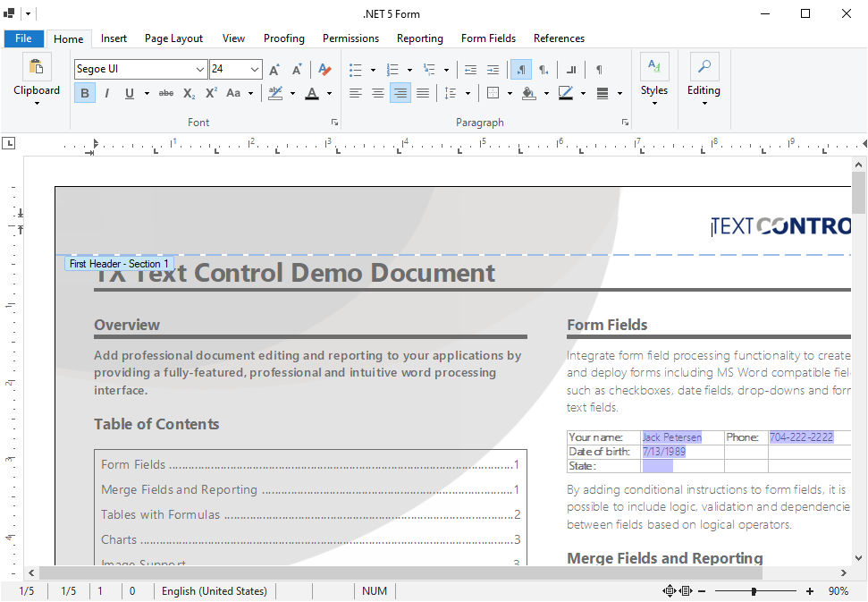The height and width of the screenshot is (602, 868).
Task: Click the page layout view icon in status bar
Action: click(x=687, y=591)
